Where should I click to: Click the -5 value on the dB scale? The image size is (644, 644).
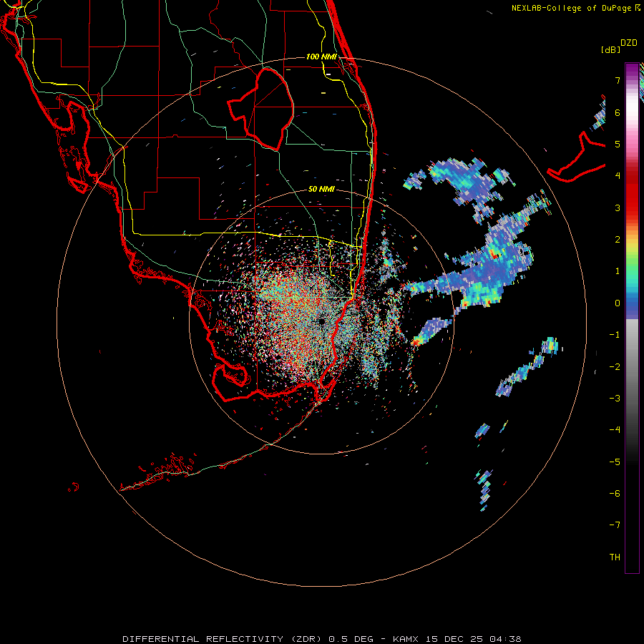click(x=615, y=462)
